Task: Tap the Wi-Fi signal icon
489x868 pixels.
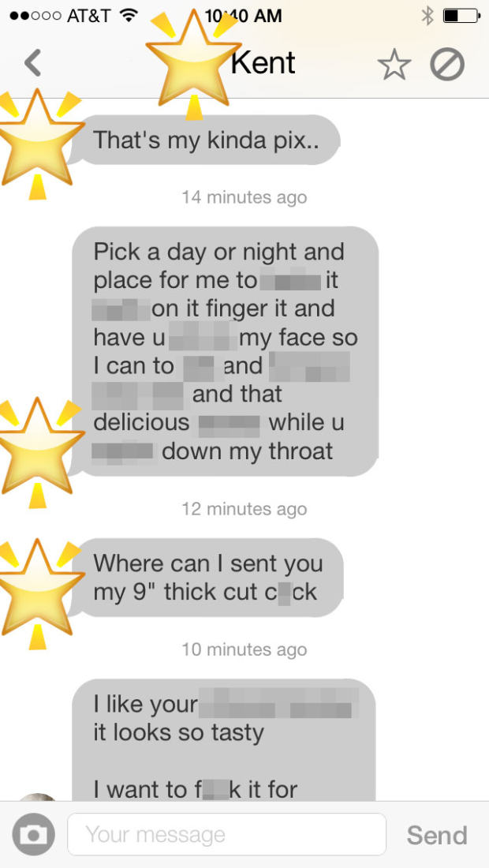Action: click(x=129, y=16)
